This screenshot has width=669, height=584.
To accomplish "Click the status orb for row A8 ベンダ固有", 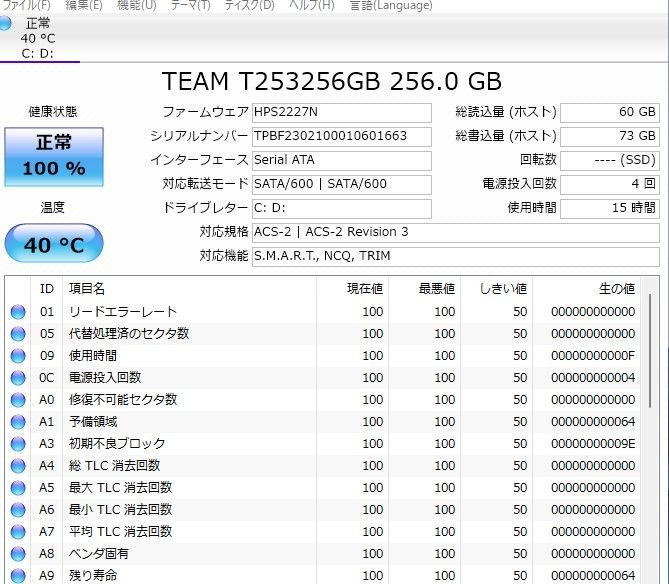I will click(x=18, y=554).
